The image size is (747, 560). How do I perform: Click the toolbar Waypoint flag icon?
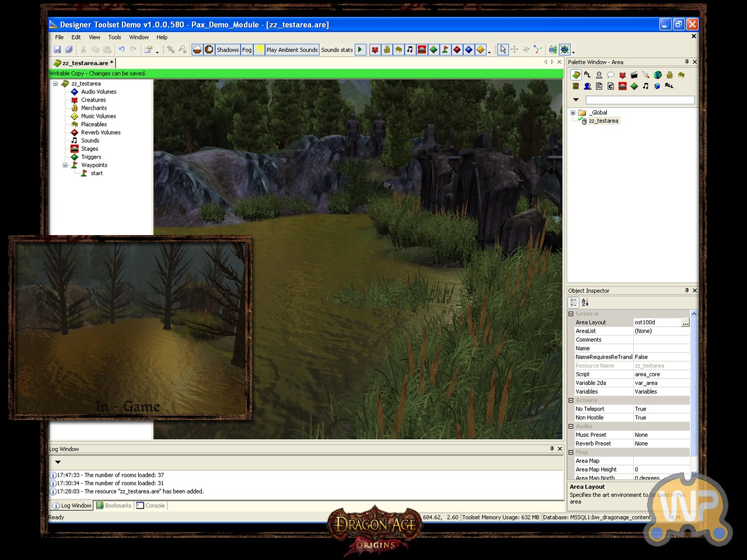point(445,50)
